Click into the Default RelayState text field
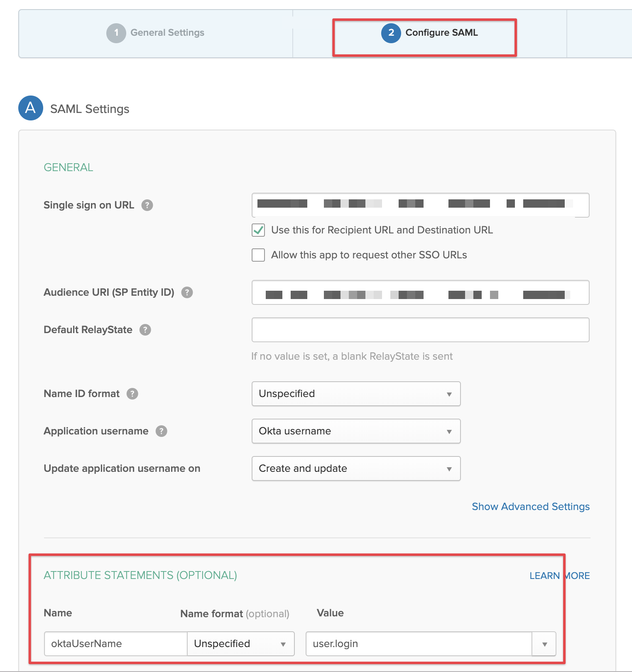Image resolution: width=632 pixels, height=672 pixels. (x=420, y=330)
